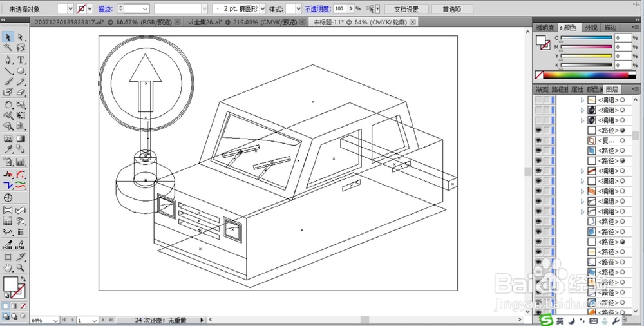This screenshot has width=644, height=326.
Task: Select the Blend tool
Action: [x=21, y=149]
